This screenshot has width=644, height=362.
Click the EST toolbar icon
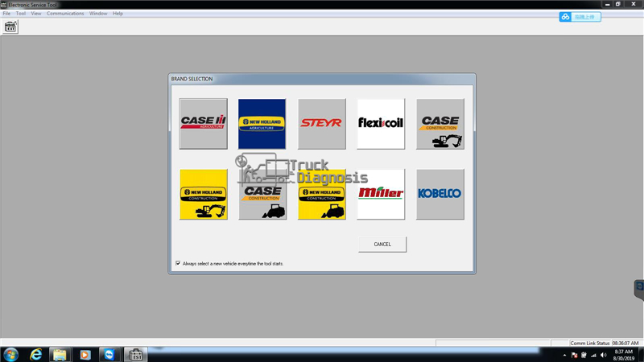[10, 27]
